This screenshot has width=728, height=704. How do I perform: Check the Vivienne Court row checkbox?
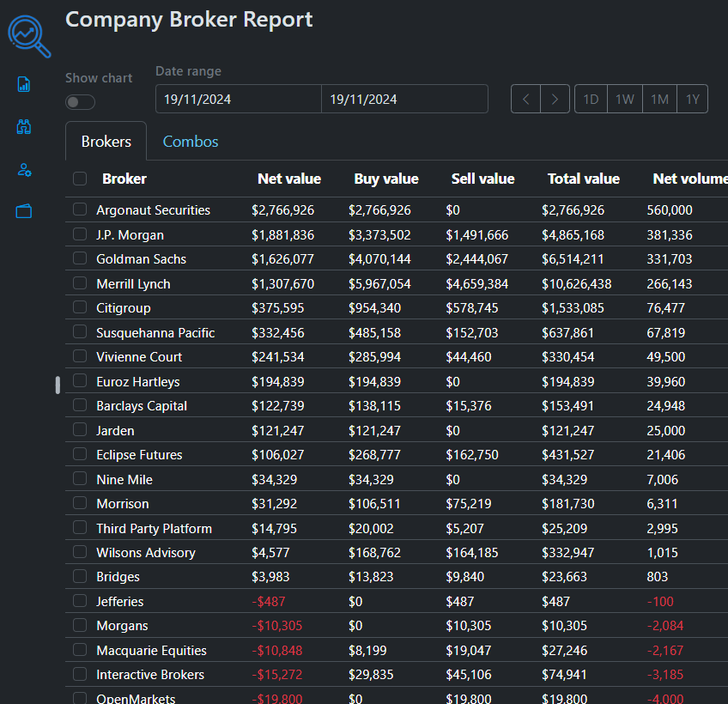click(80, 356)
